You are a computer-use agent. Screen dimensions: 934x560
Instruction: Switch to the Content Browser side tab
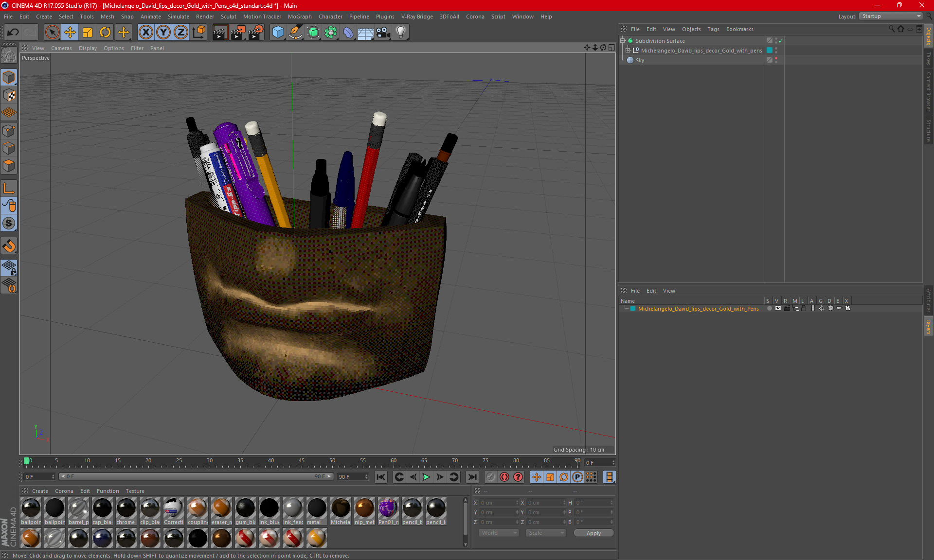pyautogui.click(x=929, y=91)
